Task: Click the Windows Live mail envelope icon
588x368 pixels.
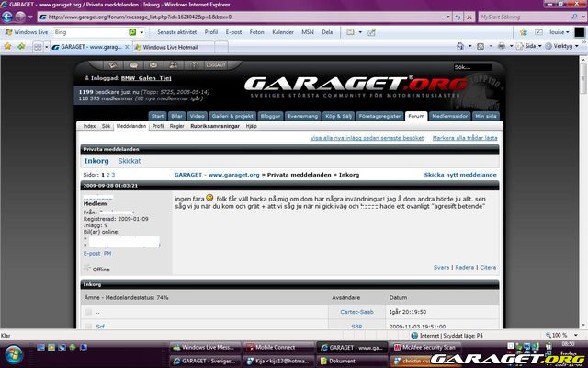Action: 350,32
